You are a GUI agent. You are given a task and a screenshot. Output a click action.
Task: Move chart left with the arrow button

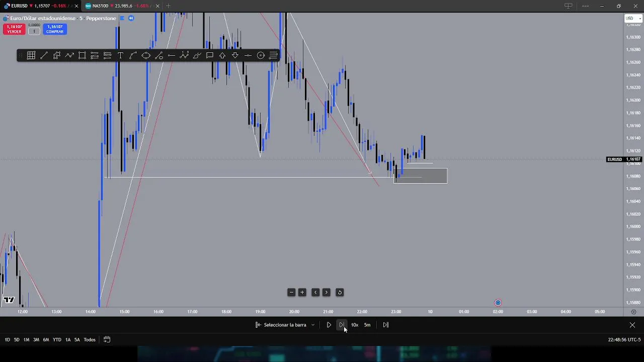point(315,292)
